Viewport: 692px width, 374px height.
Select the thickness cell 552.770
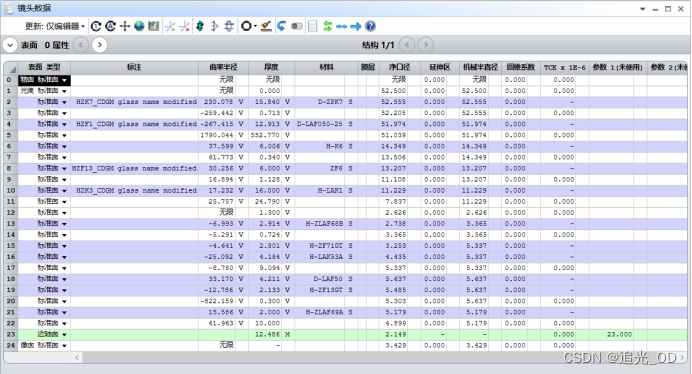coord(265,135)
